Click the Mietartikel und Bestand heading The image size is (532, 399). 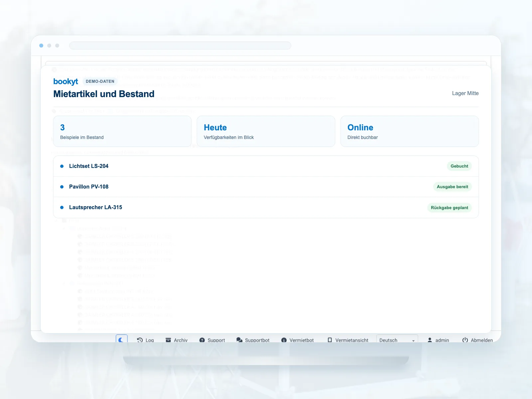click(104, 94)
